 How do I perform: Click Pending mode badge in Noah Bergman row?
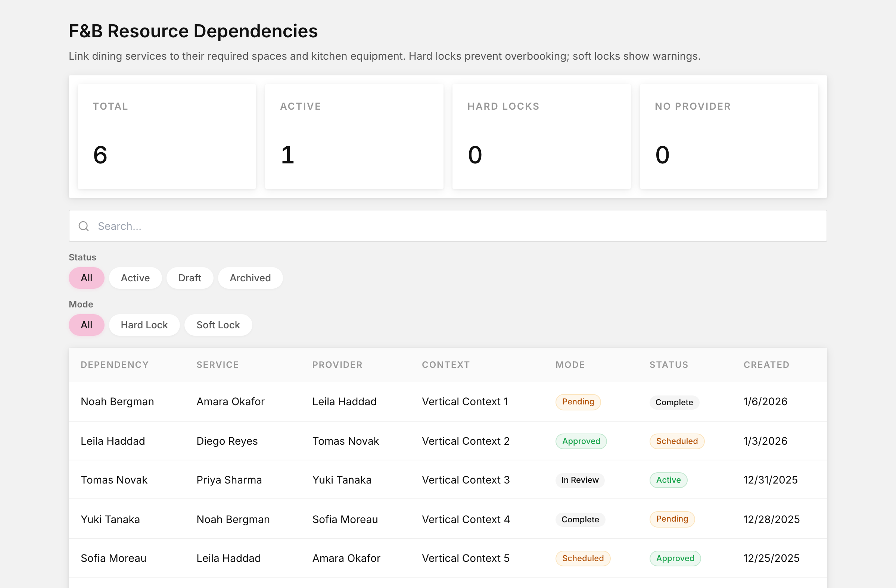(578, 402)
